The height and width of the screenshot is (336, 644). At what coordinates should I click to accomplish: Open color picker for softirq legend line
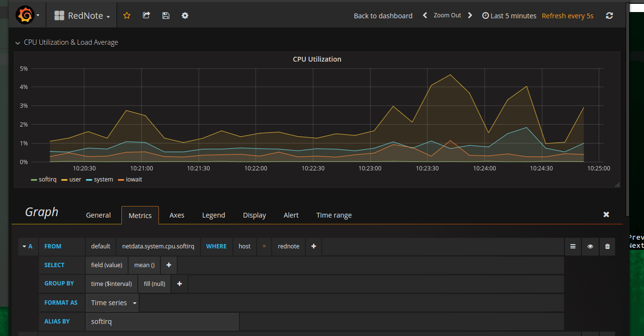34,180
